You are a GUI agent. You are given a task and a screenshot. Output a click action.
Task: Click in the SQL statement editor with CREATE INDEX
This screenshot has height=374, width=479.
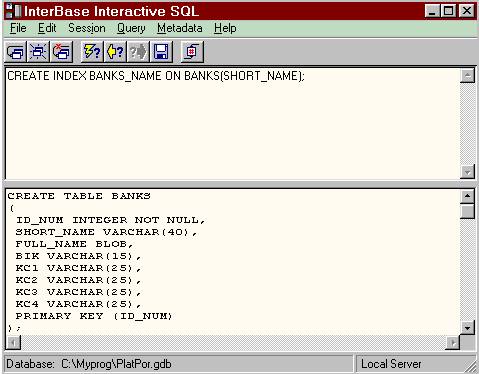(x=232, y=123)
